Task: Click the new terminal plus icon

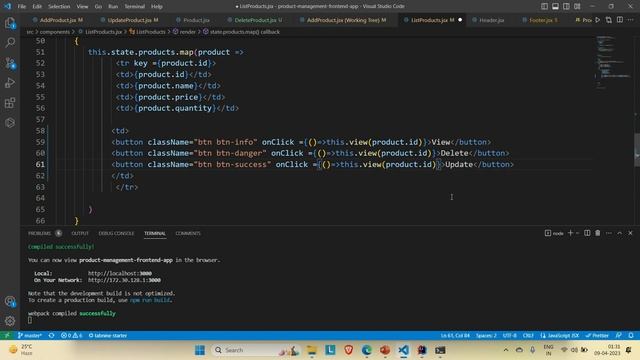Action: point(571,233)
